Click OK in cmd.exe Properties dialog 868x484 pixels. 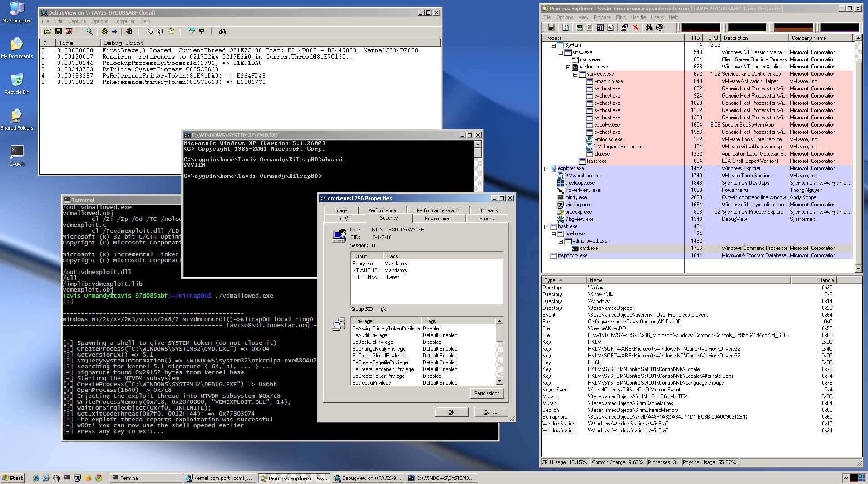(451, 412)
